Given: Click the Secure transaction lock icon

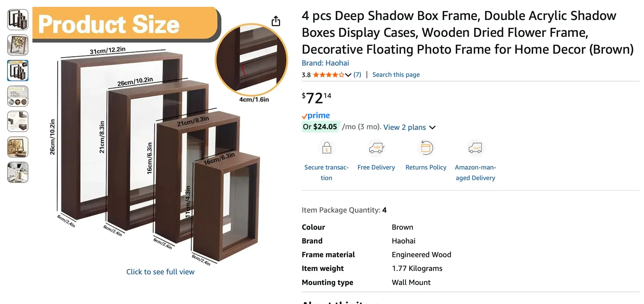Looking at the screenshot, I should point(326,148).
